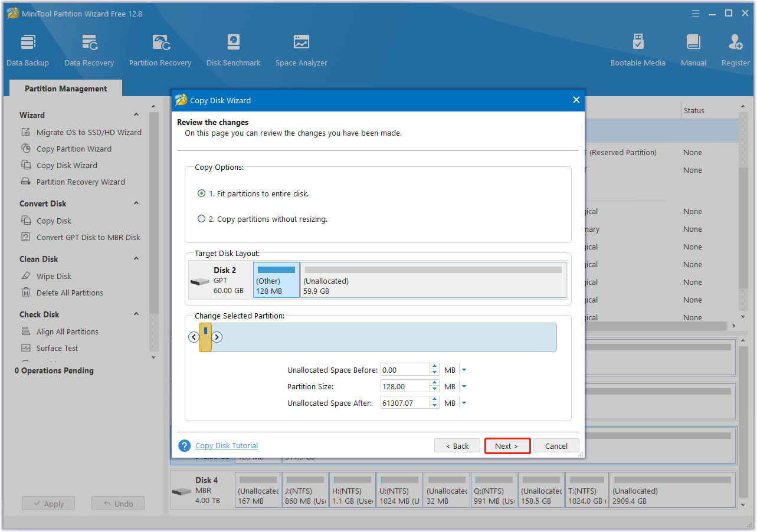Viewport: 757px width, 532px height.
Task: Click Partition Recovery Wizard sidebar icon
Action: click(26, 182)
